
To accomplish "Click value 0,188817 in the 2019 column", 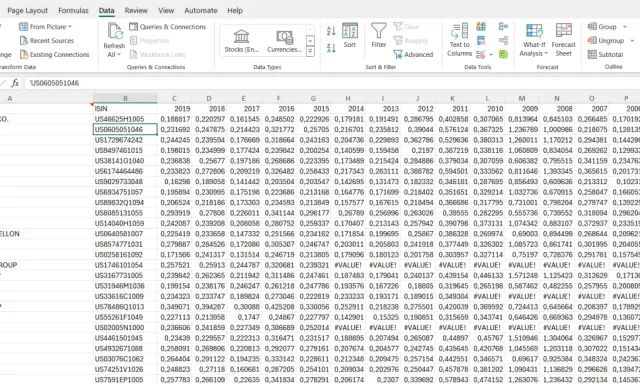I will (x=174, y=119).
